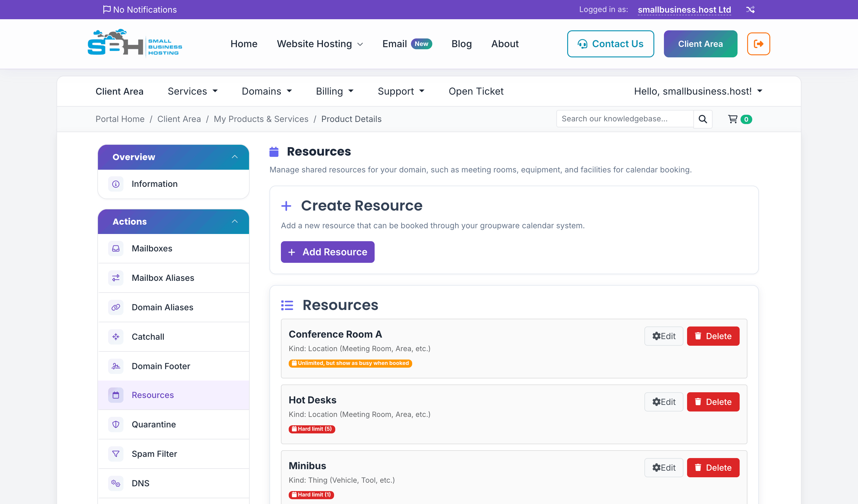Viewport: 858px width, 504px height.
Task: Click the knowledgebase search magnifier icon
Action: tap(703, 119)
